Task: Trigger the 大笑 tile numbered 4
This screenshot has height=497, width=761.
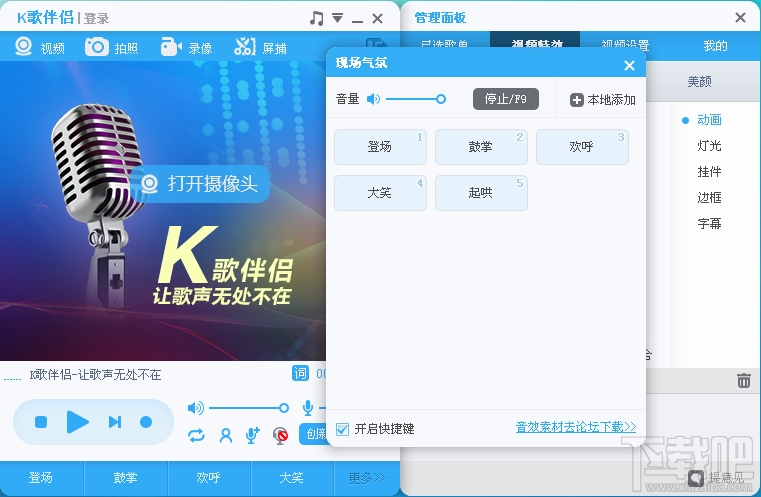Action: click(x=380, y=193)
